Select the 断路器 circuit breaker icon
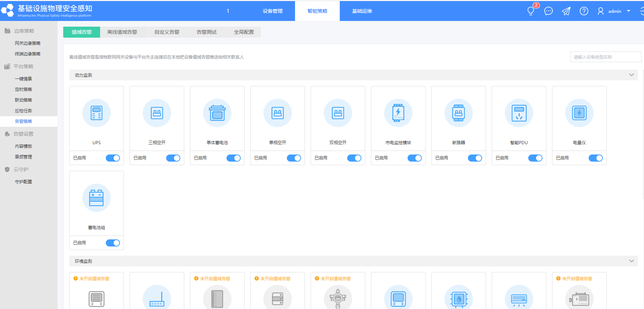This screenshot has width=644, height=309. point(459,113)
